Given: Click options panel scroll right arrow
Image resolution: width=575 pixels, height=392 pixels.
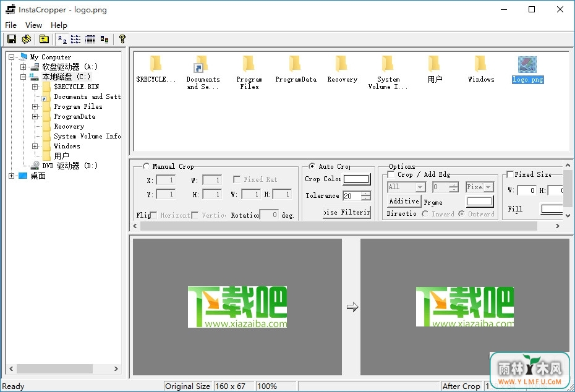Looking at the screenshot, I should (x=558, y=226).
